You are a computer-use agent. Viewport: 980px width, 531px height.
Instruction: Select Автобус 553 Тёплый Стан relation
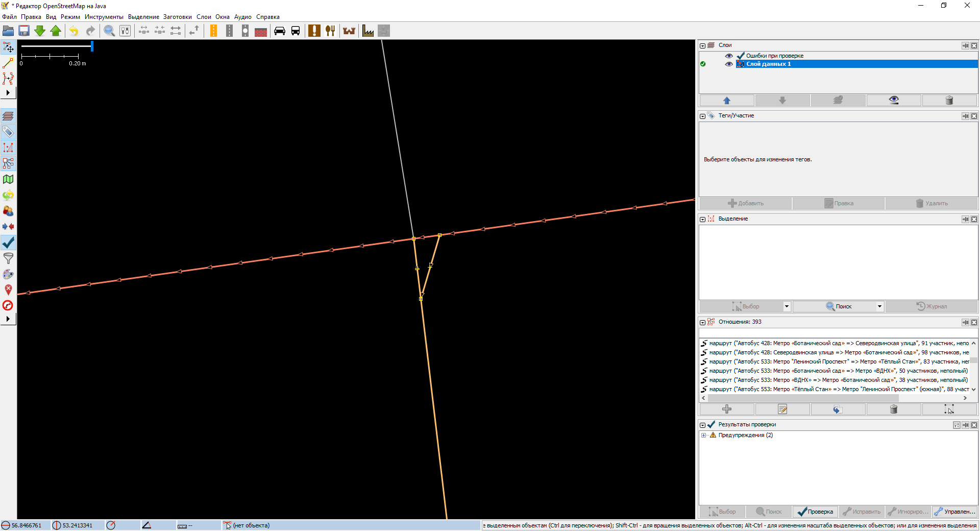835,389
